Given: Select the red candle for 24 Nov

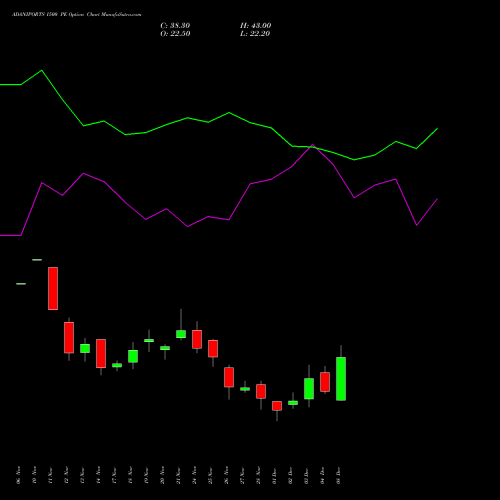Looking at the screenshot, I should pos(197,339).
